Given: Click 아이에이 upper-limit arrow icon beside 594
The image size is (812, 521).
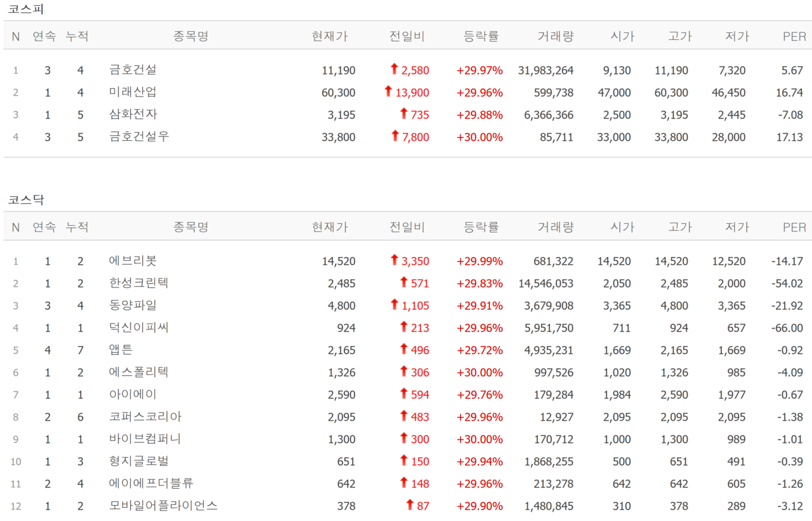Looking at the screenshot, I should (x=403, y=393).
